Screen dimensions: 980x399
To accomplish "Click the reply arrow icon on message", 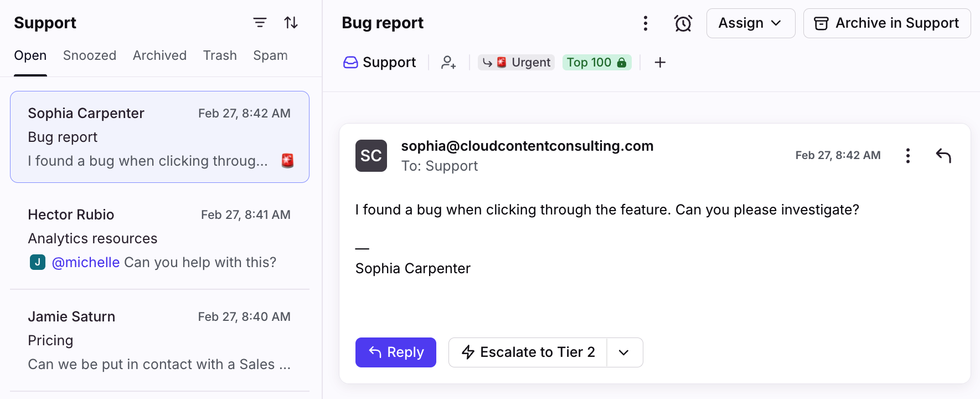I will [x=943, y=156].
